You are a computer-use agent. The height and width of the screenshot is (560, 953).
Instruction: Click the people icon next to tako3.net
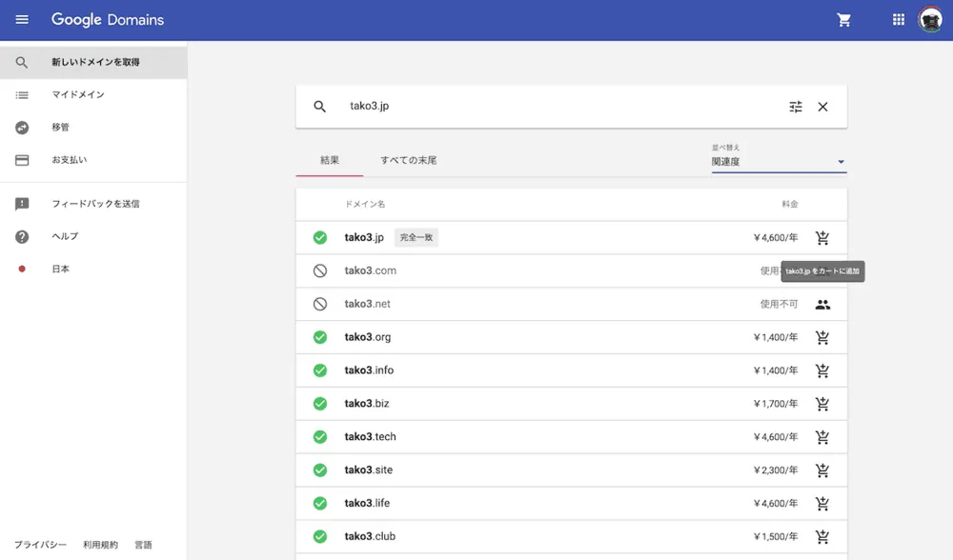822,304
